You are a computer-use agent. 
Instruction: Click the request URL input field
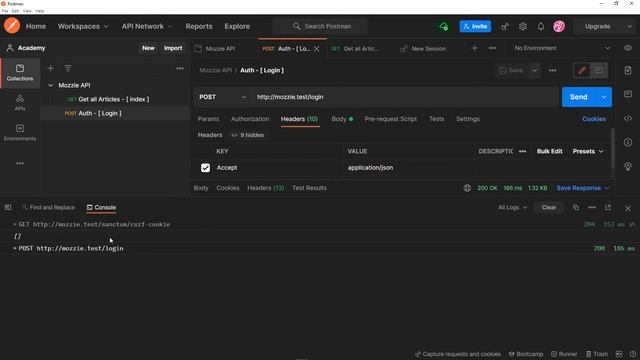[x=405, y=97]
